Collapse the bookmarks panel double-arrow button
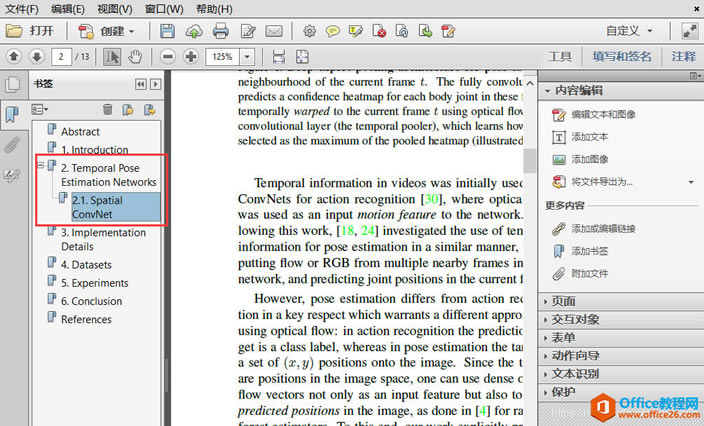Screen dimensions: 704x426 [x=141, y=84]
